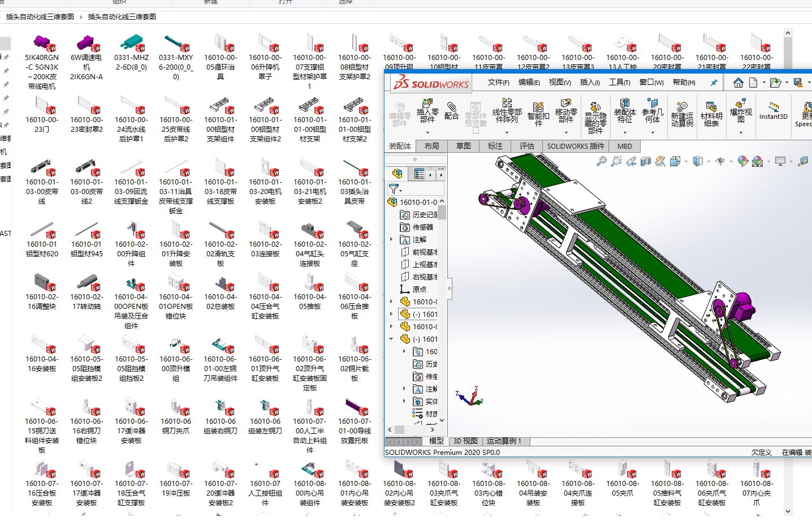Click the 3D 视图 bottom tab

click(465, 441)
